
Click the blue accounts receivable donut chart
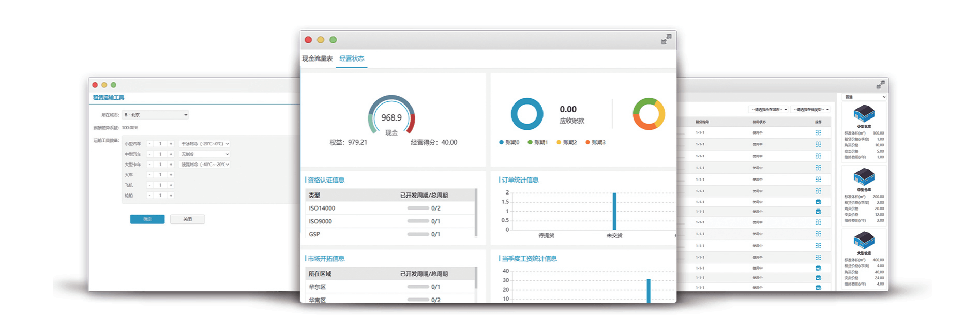pyautogui.click(x=527, y=114)
